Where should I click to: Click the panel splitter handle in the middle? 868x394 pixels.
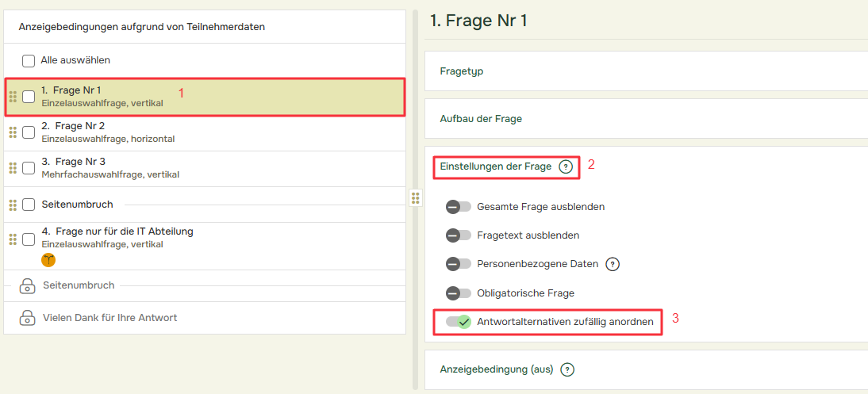(x=415, y=197)
